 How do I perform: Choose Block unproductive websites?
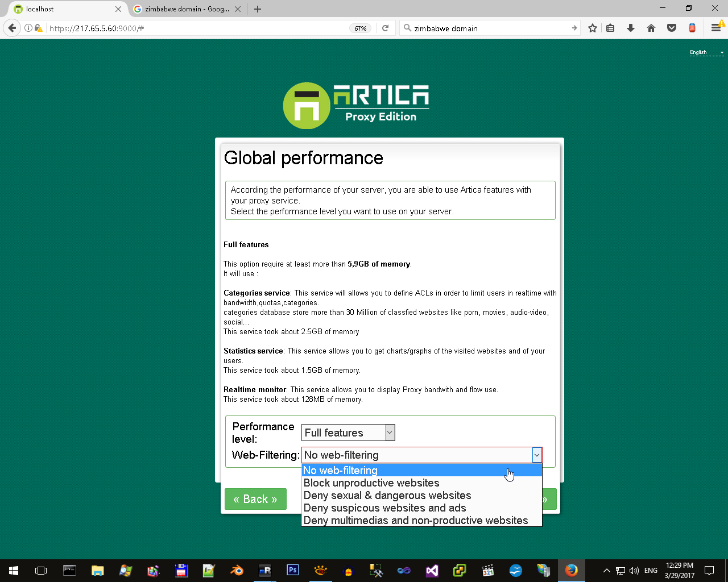(421, 483)
